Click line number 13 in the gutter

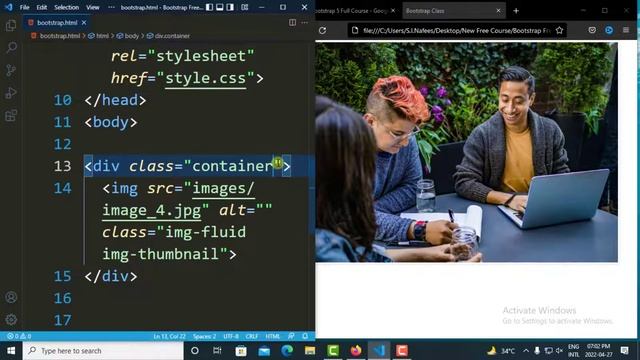pyautogui.click(x=62, y=166)
